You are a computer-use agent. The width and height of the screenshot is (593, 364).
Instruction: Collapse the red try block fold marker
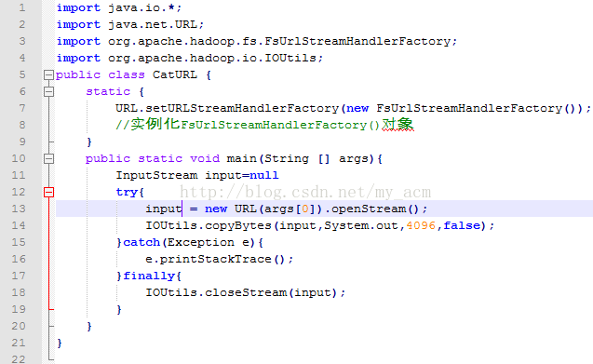(48, 192)
